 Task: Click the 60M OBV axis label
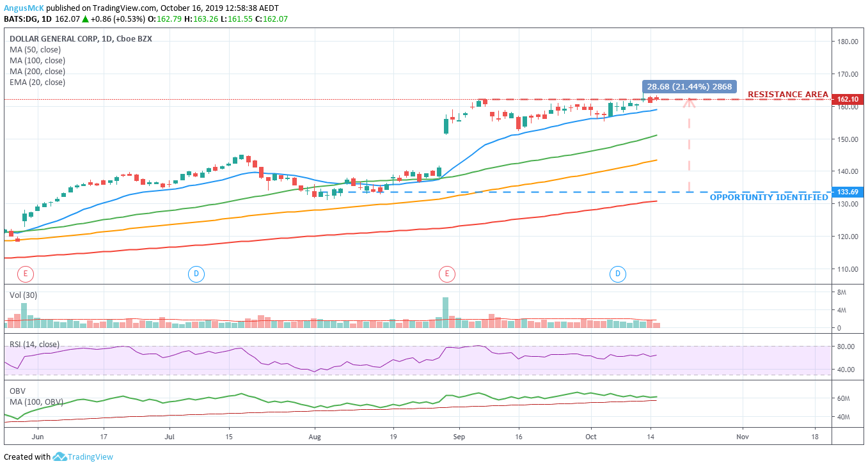844,398
